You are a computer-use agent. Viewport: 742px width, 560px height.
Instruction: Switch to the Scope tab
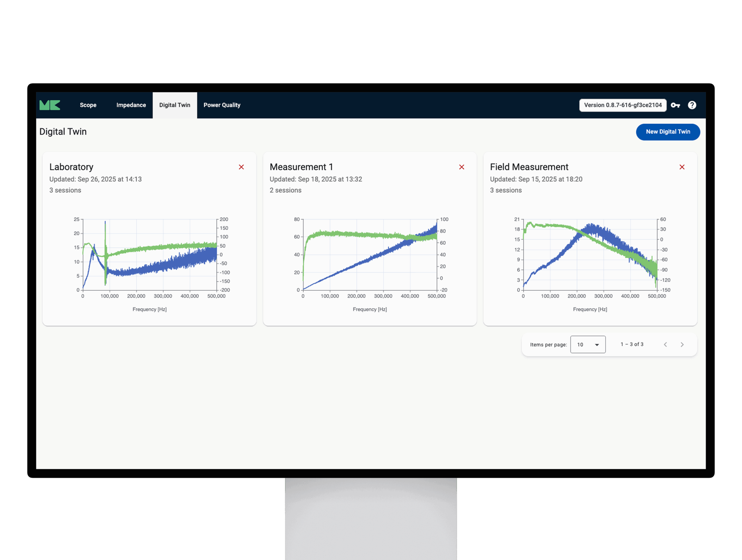88,105
